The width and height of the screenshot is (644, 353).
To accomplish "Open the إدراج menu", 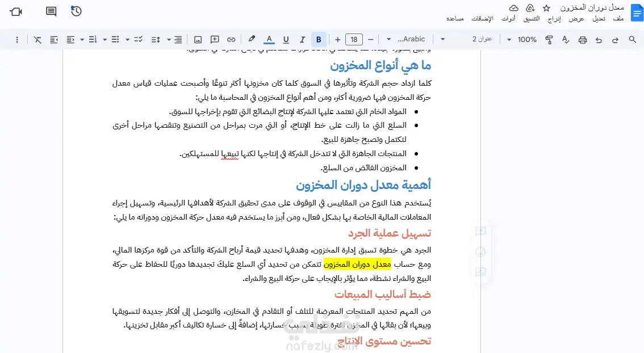I will coord(554,19).
